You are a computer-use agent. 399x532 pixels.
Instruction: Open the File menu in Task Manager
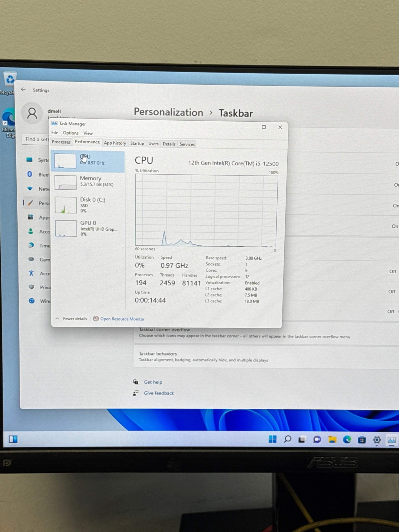point(55,132)
